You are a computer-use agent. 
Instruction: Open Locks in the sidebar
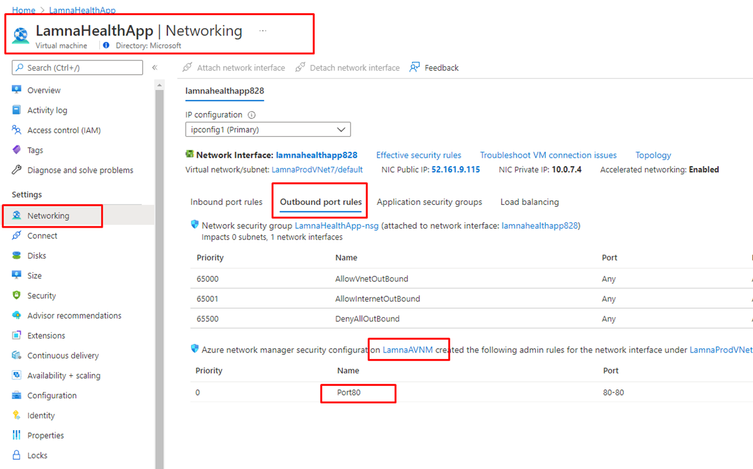tap(37, 456)
